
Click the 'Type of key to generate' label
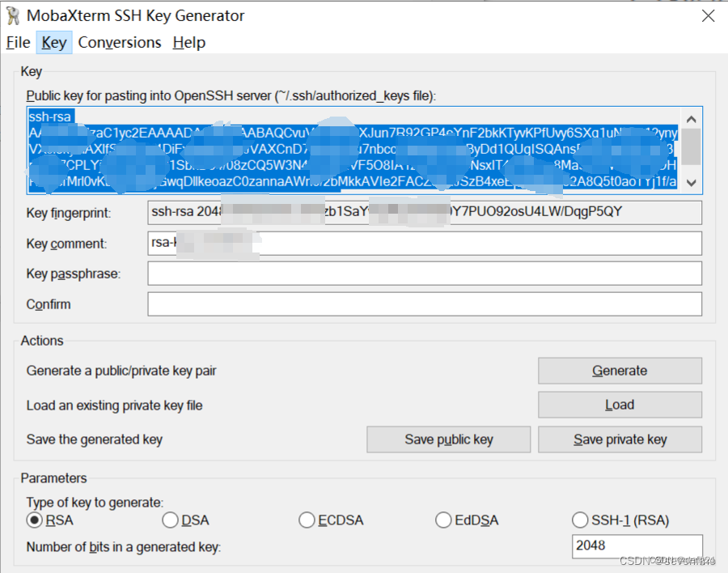pos(95,503)
